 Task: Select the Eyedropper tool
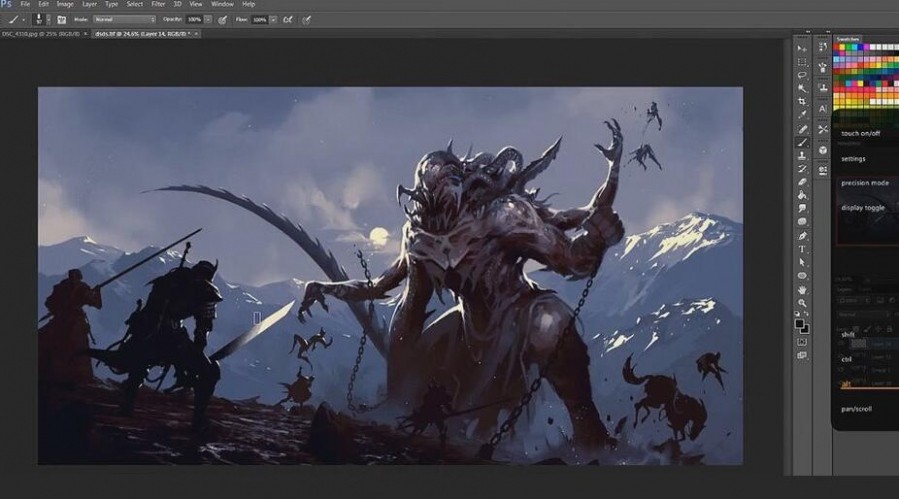click(x=802, y=115)
